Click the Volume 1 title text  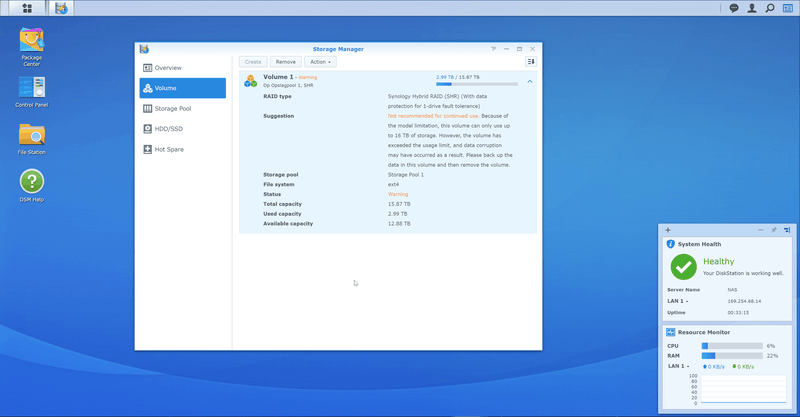pyautogui.click(x=278, y=77)
